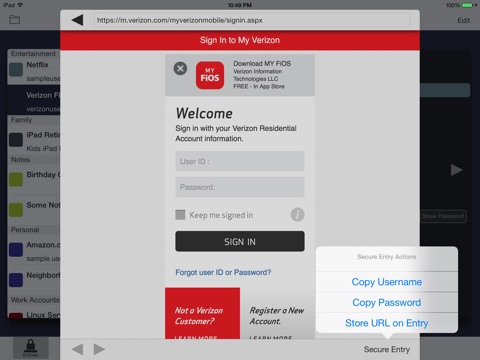Tap the Secure Entry button
Screen dimensions: 480x360
pos(387,349)
